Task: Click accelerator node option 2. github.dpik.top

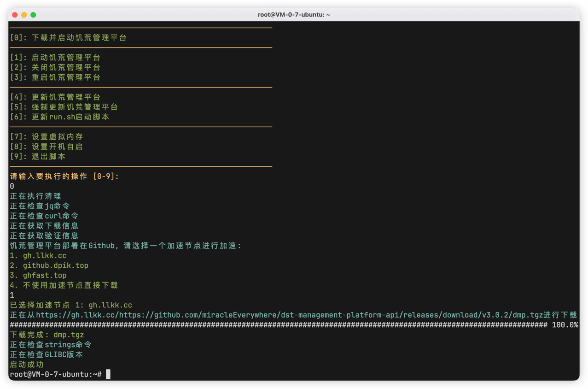Action: coord(49,265)
